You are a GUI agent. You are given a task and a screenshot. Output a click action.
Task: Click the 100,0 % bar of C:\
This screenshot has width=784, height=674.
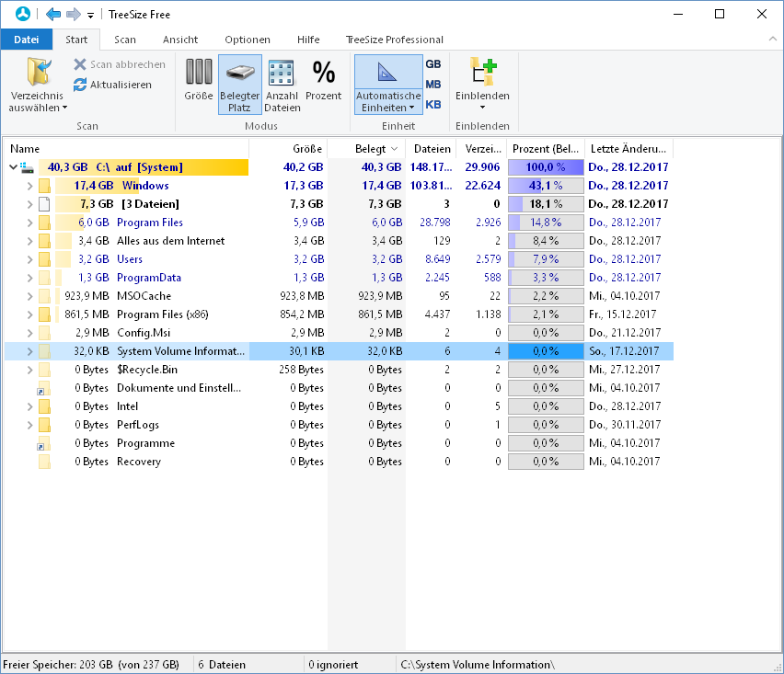pos(546,167)
